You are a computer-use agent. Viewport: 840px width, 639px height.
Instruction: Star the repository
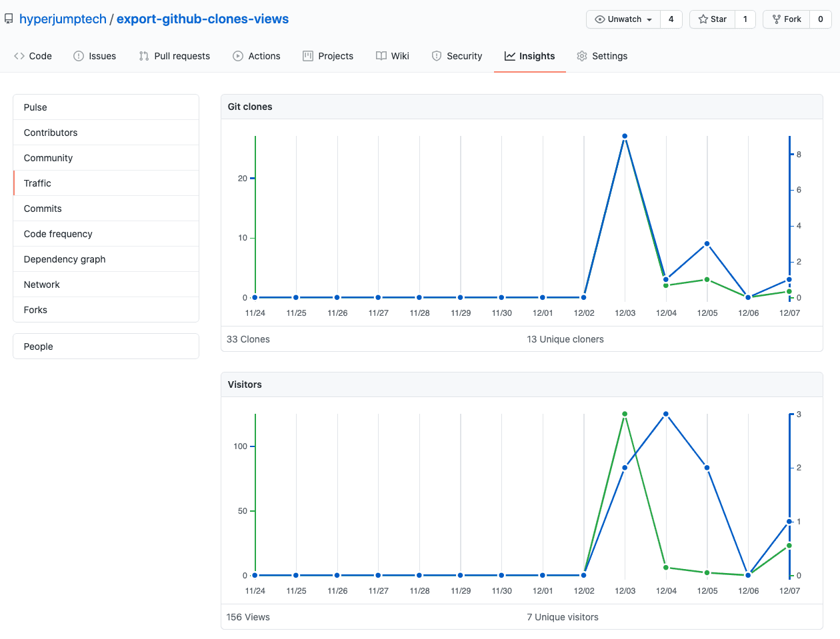pos(711,19)
